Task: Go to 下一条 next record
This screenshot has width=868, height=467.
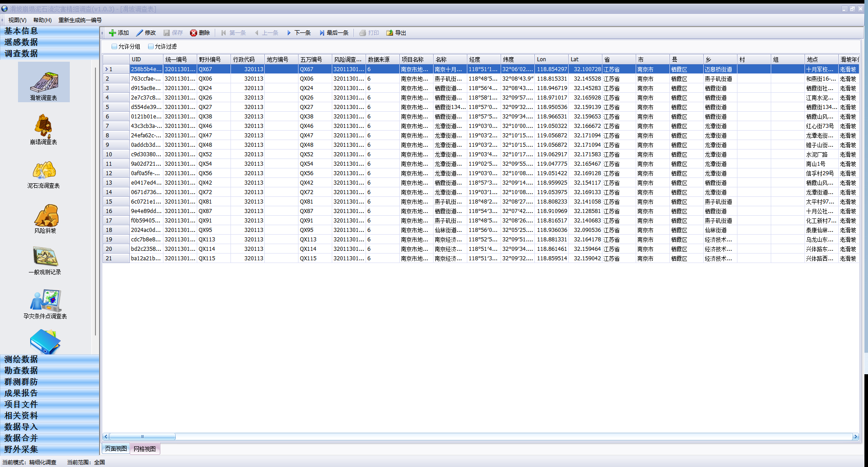Action: click(299, 33)
